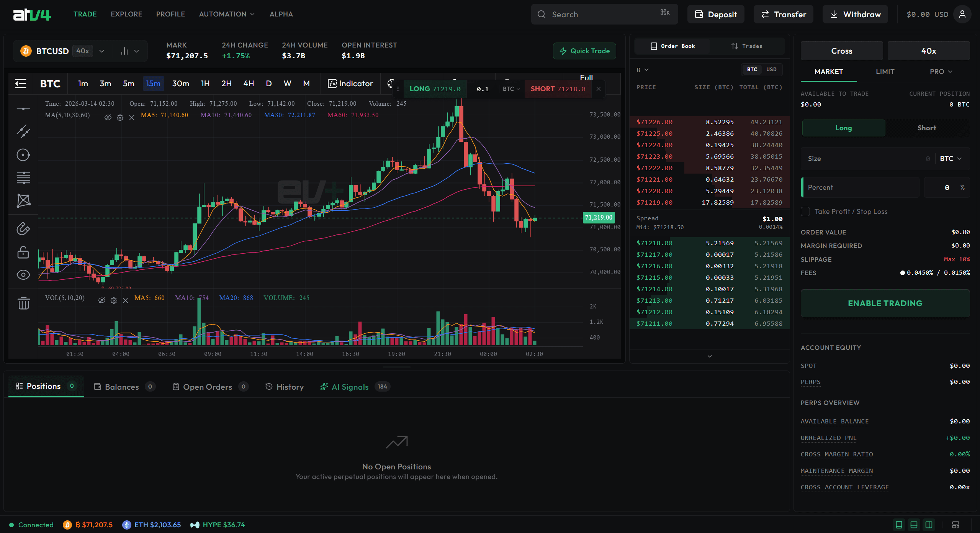Open the Indicator panel
The height and width of the screenshot is (533, 980).
[350, 84]
